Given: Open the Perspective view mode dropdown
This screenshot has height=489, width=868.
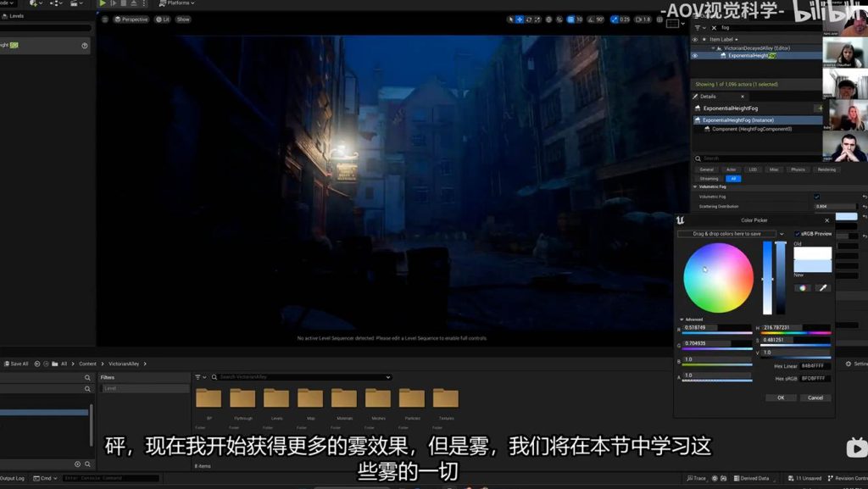Looking at the screenshot, I should pos(131,19).
